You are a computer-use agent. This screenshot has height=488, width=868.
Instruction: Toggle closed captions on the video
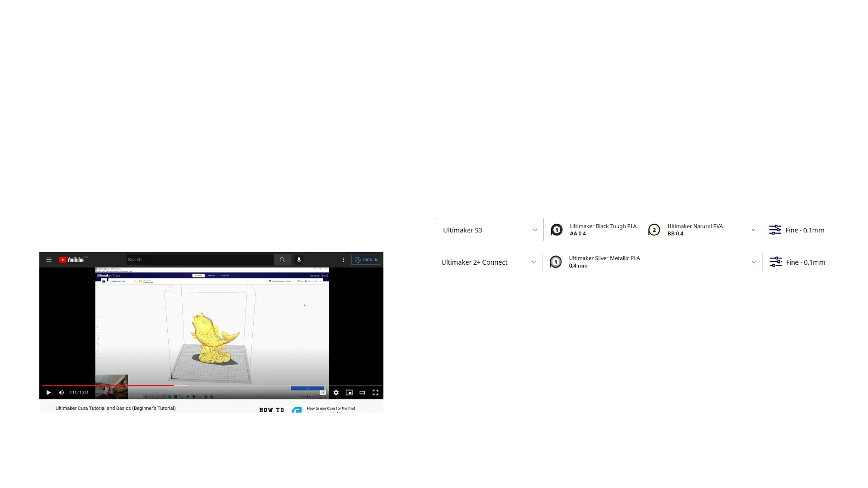click(323, 393)
